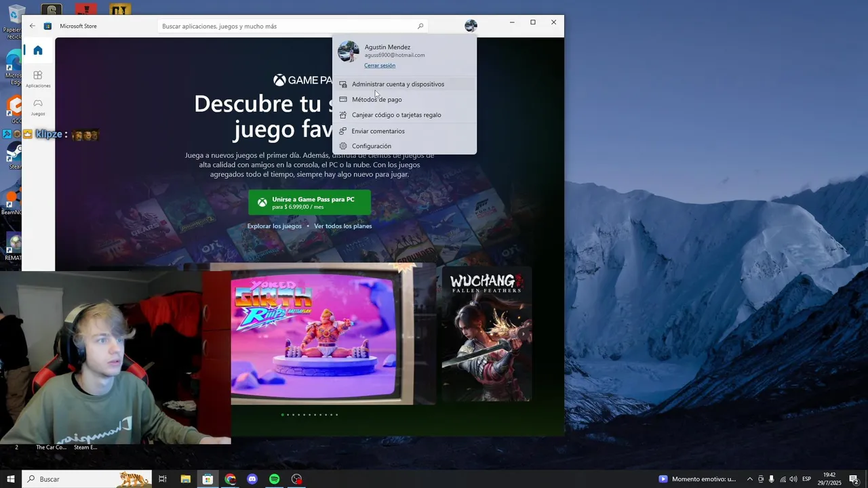Screen dimensions: 868x488
Task: Open Aplicaciones section in sidebar
Action: (x=38, y=79)
